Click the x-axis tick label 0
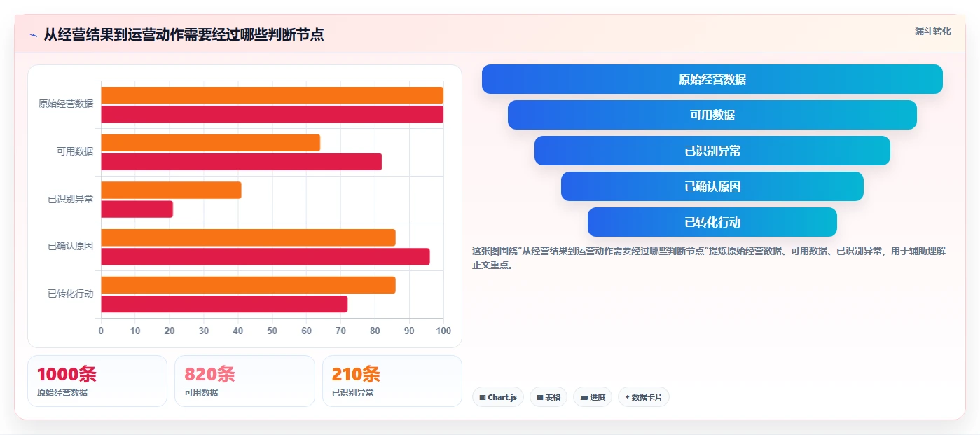Screen dimensions: 980x435 pyautogui.click(x=101, y=331)
